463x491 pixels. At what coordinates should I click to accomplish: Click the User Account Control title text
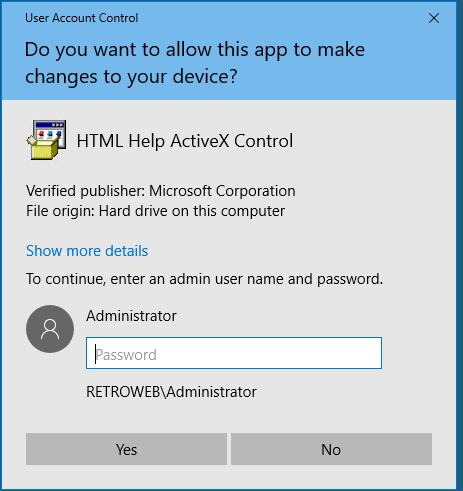click(x=82, y=18)
